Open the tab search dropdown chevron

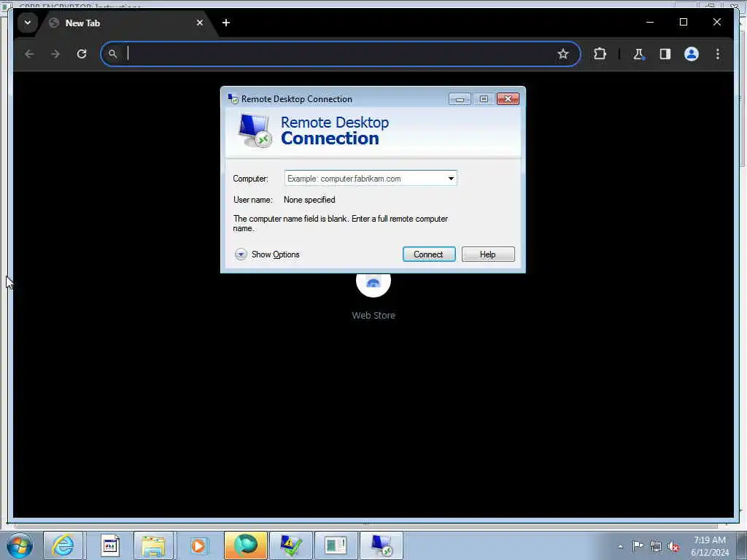click(28, 23)
